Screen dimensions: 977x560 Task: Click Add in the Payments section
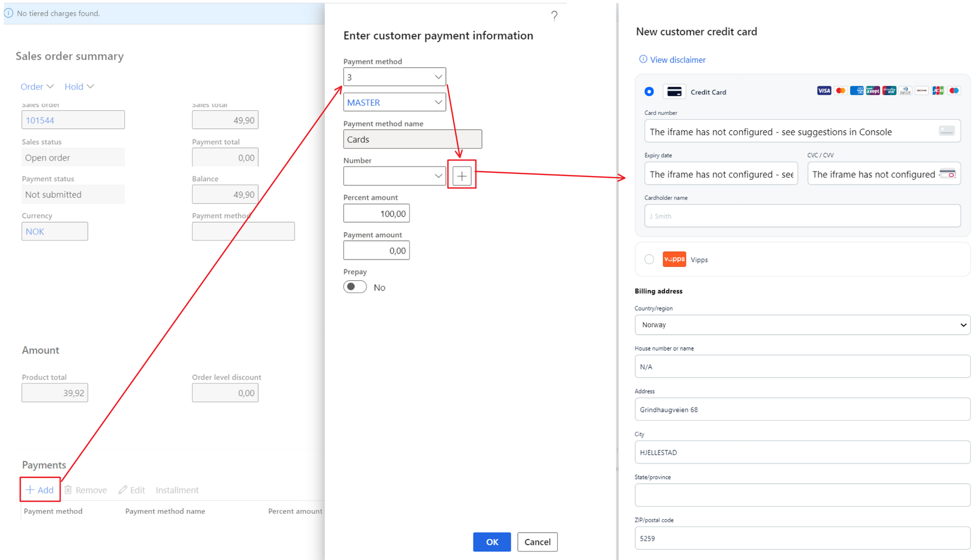pos(40,490)
